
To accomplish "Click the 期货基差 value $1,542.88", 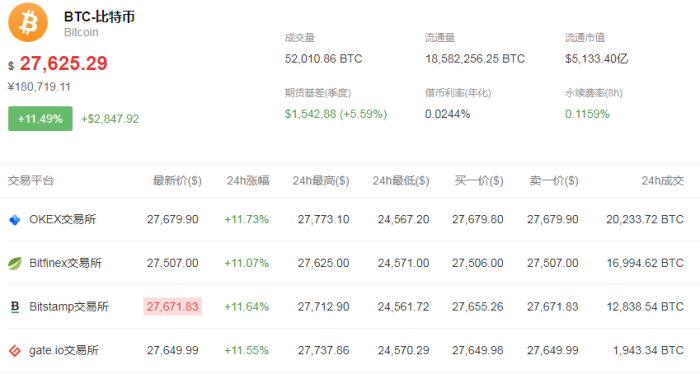I will 311,114.
